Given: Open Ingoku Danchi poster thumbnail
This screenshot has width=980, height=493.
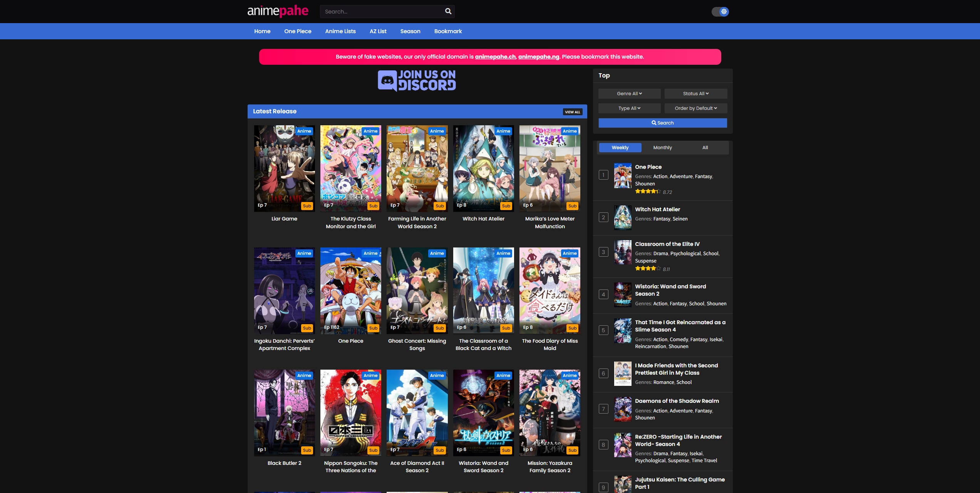Looking at the screenshot, I should [x=284, y=291].
